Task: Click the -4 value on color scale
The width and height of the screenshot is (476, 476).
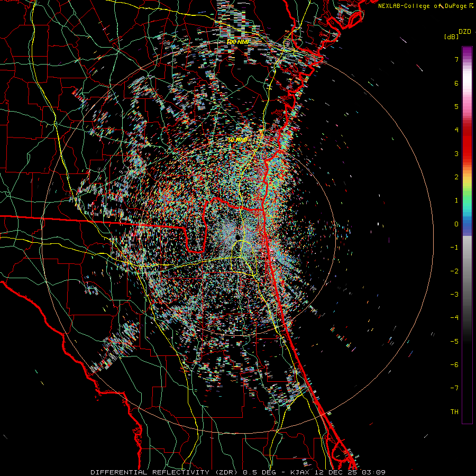Action: pyautogui.click(x=454, y=318)
